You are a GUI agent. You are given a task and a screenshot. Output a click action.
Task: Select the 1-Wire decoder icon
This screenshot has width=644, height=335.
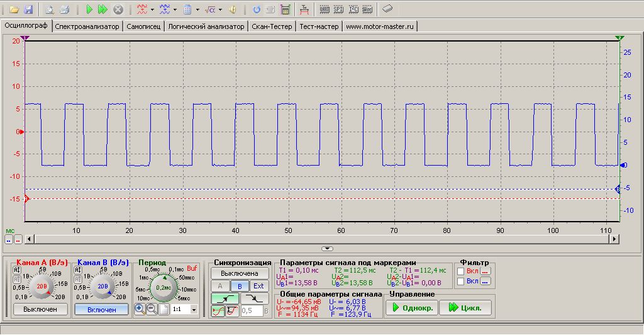[367, 9]
